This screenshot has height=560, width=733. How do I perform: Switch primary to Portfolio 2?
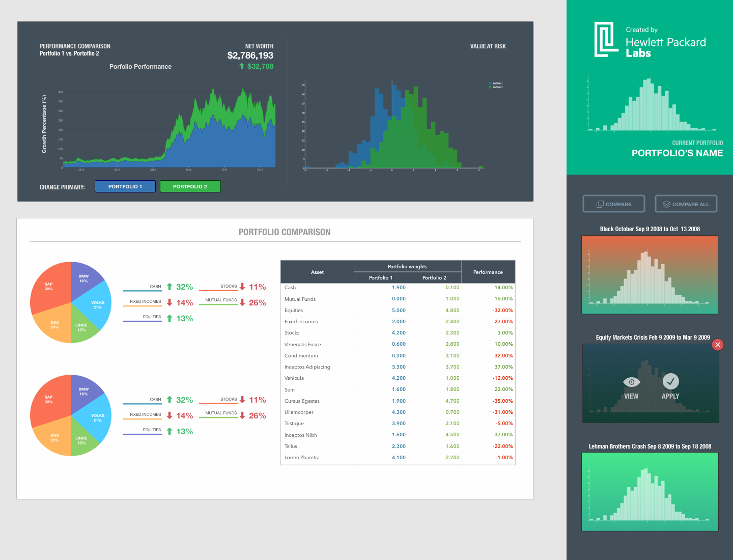coord(190,186)
